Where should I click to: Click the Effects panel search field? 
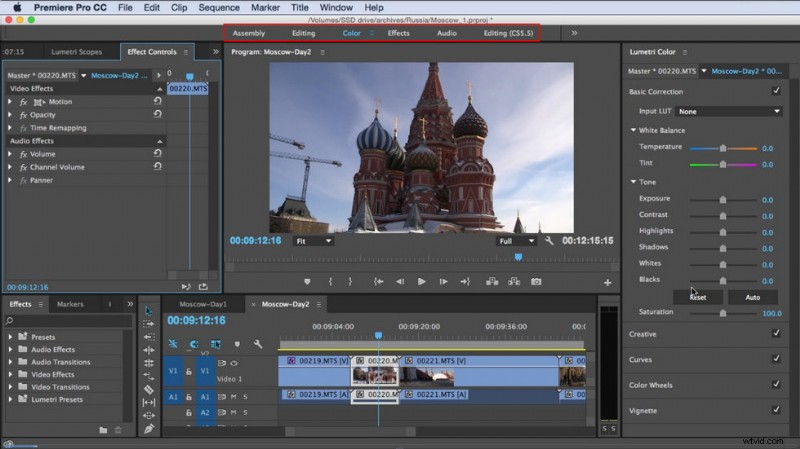[68, 320]
